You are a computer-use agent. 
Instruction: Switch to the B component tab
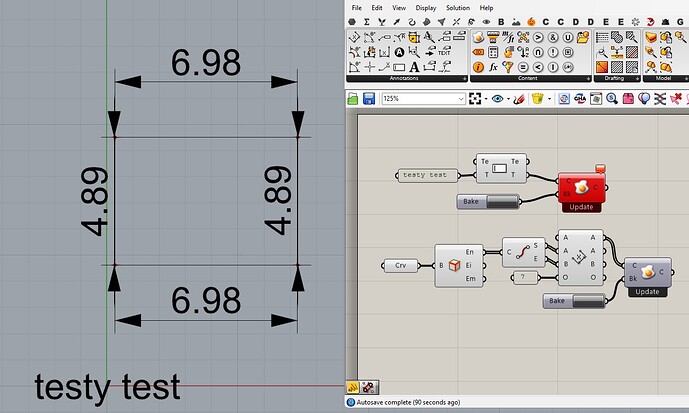(501, 22)
